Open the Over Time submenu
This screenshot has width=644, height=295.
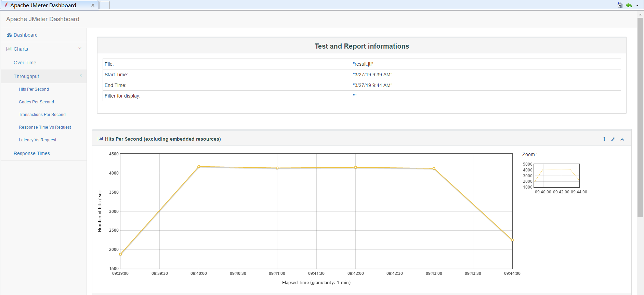25,63
